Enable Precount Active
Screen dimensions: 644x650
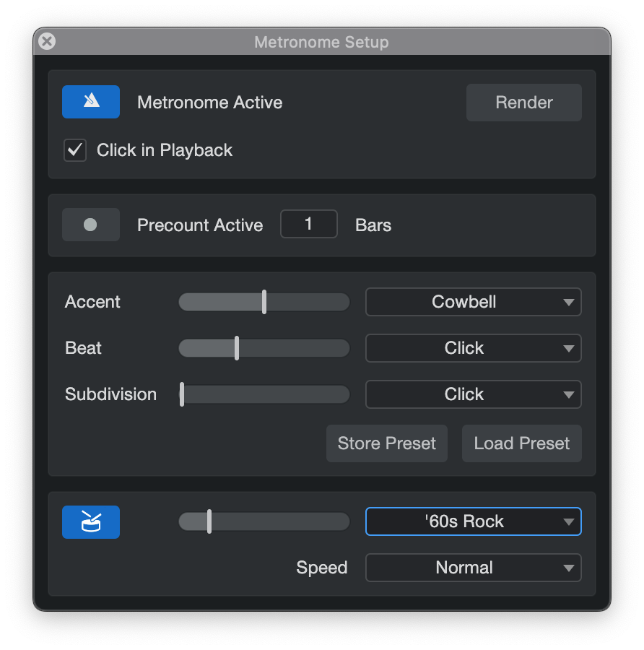tap(90, 225)
